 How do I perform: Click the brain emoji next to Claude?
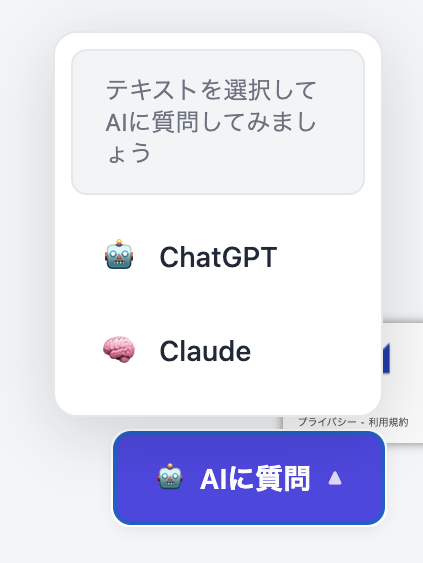pos(119,349)
